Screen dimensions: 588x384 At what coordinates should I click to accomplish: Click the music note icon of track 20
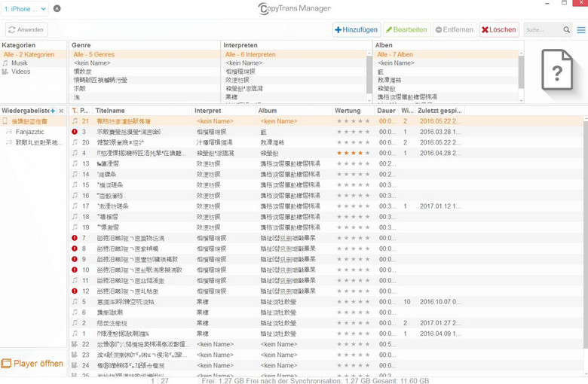pyautogui.click(x=75, y=142)
